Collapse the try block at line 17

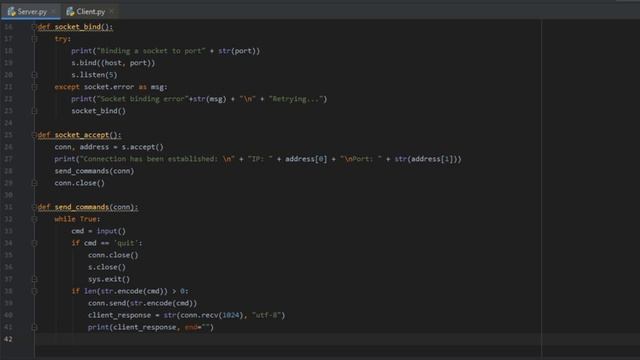click(34, 39)
